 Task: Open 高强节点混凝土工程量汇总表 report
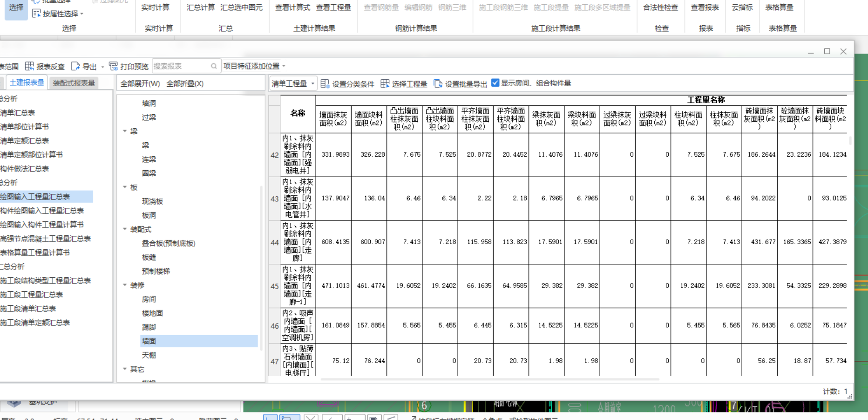point(46,238)
